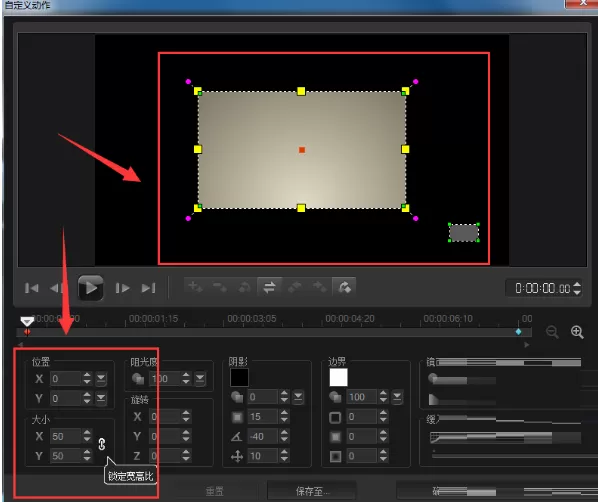Jump to the start of the clip
Viewport: 598px width, 502px height.
tap(31, 288)
